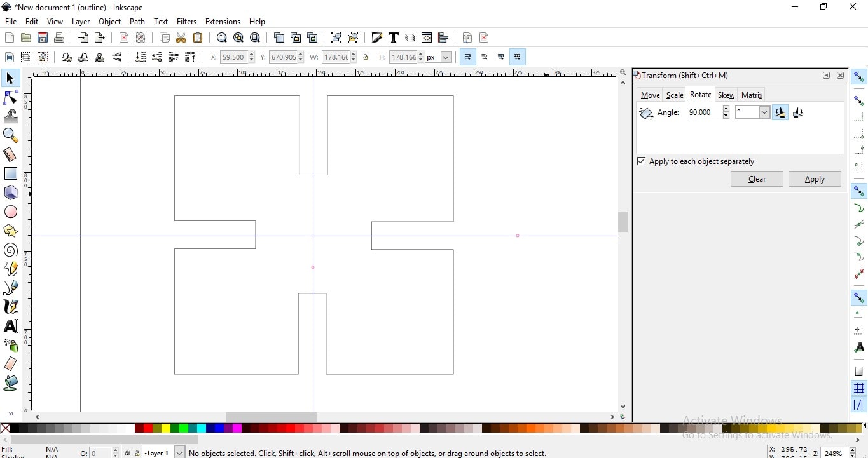Select the Eraser tool
Image resolution: width=868 pixels, height=458 pixels.
coord(10,364)
